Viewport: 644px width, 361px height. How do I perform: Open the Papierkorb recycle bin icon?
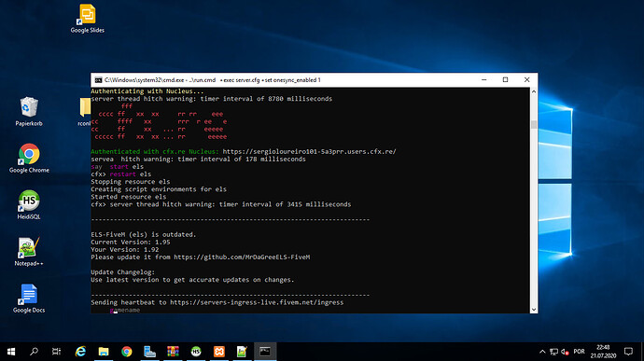point(29,111)
